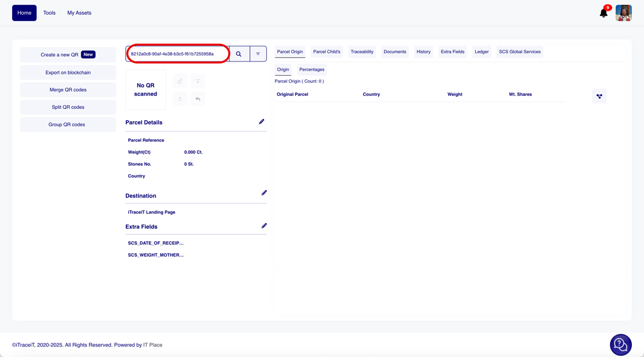The height and width of the screenshot is (357, 644).
Task: Click Create a new QR button
Action: (68, 55)
